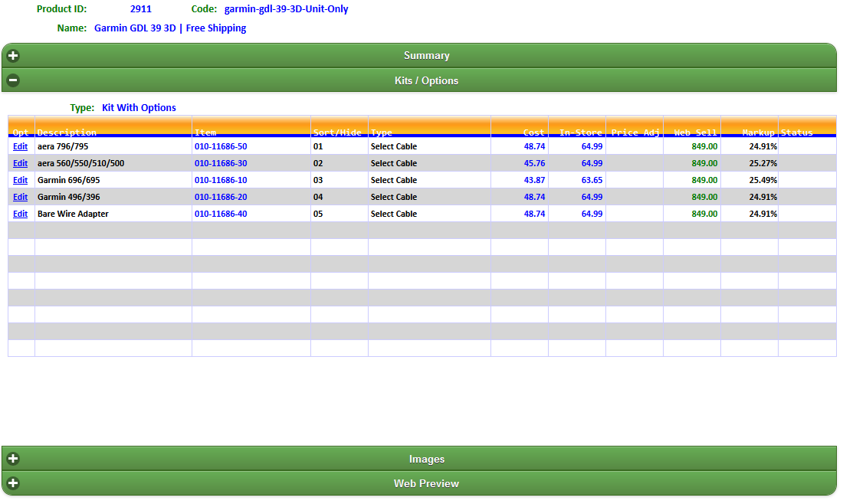The image size is (843, 504).
Task: Click item number 010-11686-50
Action: 221,147
